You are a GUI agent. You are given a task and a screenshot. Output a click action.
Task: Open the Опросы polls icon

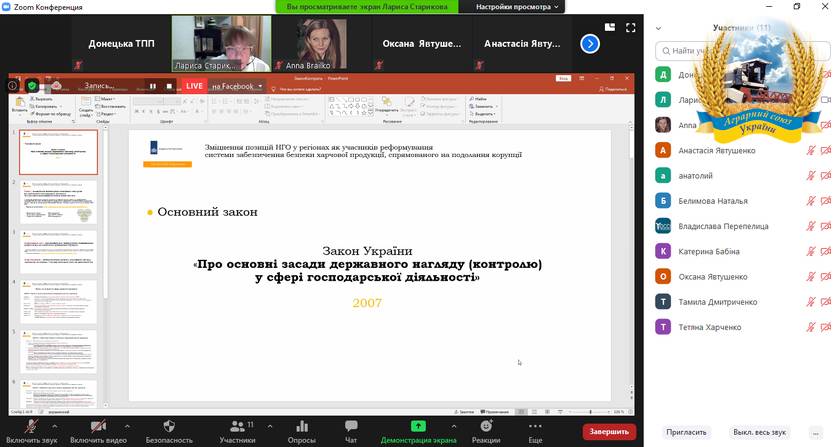pos(302,431)
